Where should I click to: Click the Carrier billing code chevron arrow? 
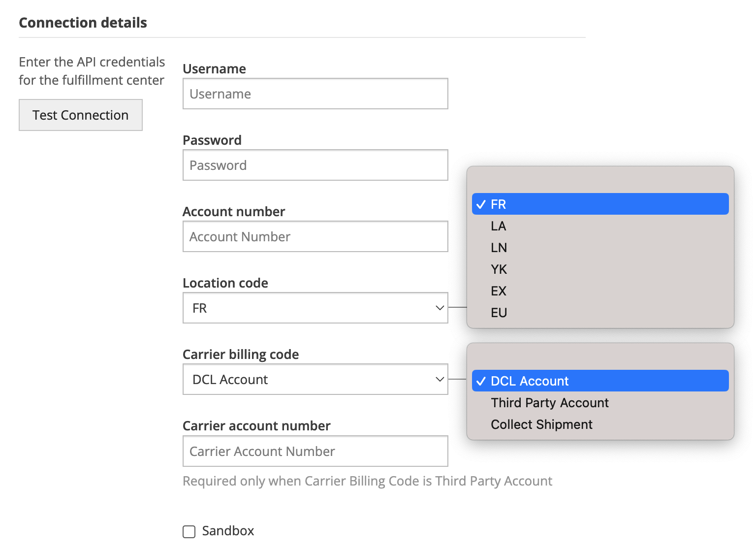[x=440, y=379]
